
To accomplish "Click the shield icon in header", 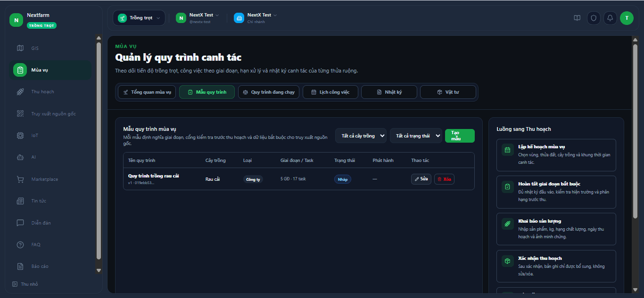I will 594,18.
